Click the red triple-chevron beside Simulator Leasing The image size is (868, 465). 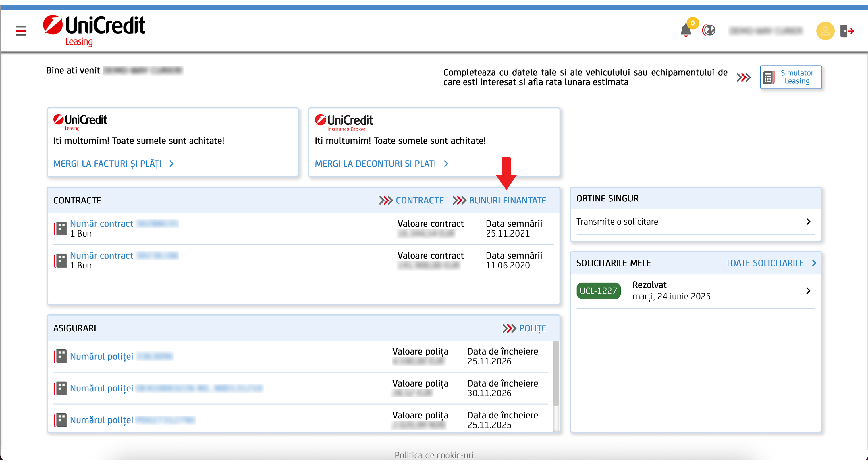[743, 77]
